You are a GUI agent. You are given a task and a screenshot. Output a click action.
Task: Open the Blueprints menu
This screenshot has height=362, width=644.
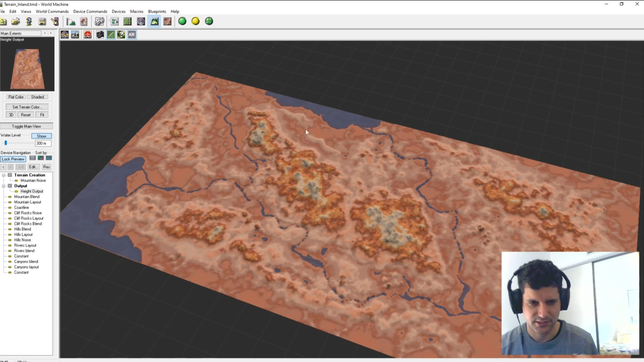(157, 12)
